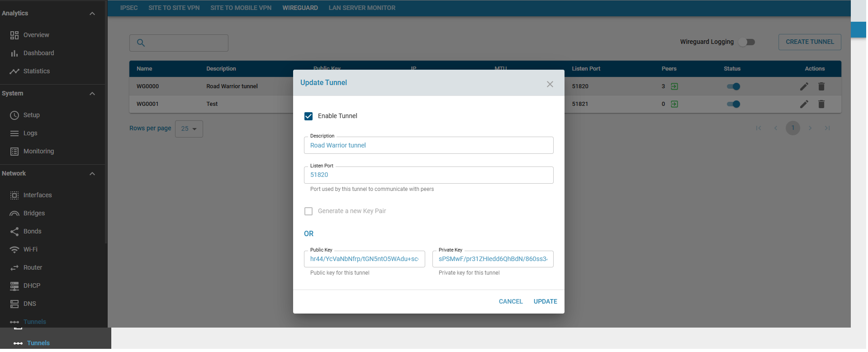Close the Update Tunnel dialog

tap(550, 84)
